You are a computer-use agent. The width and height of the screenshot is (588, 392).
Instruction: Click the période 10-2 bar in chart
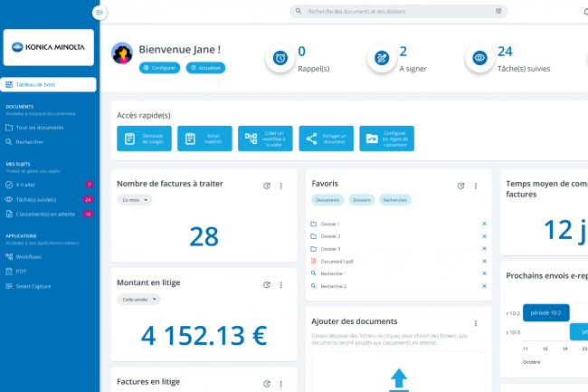pyautogui.click(x=546, y=313)
